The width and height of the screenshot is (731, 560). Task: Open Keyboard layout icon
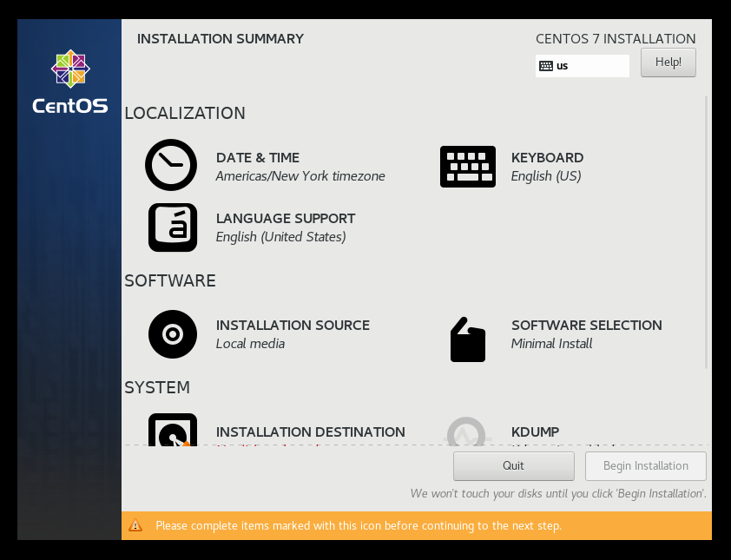(468, 167)
